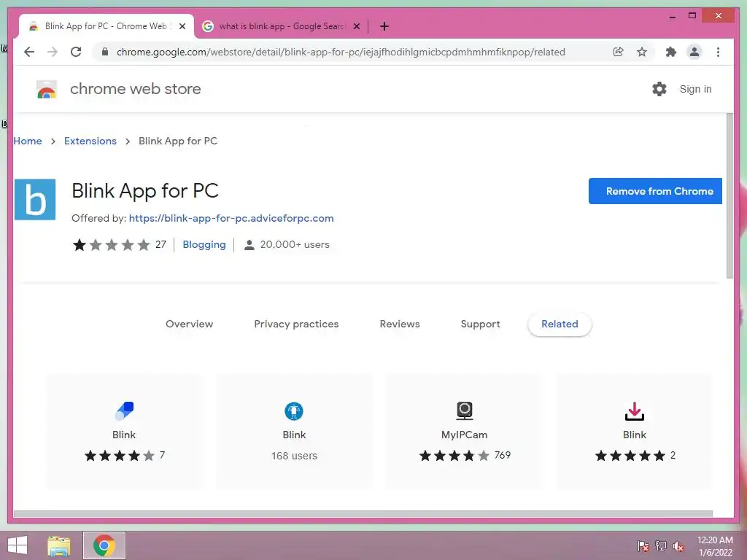Screen dimensions: 747x560
Task: Go back with the browser back arrow
Action: 29,52
